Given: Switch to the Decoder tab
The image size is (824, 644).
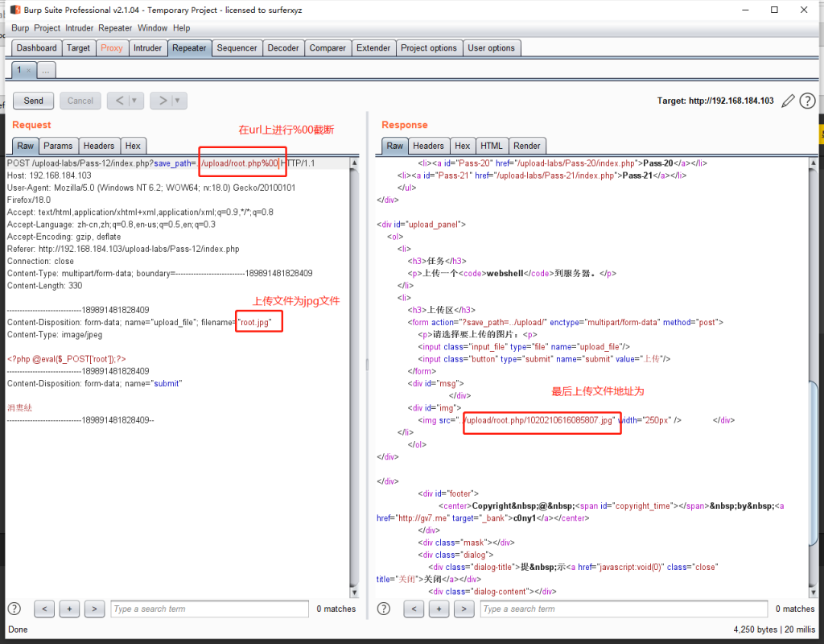Looking at the screenshot, I should (283, 47).
